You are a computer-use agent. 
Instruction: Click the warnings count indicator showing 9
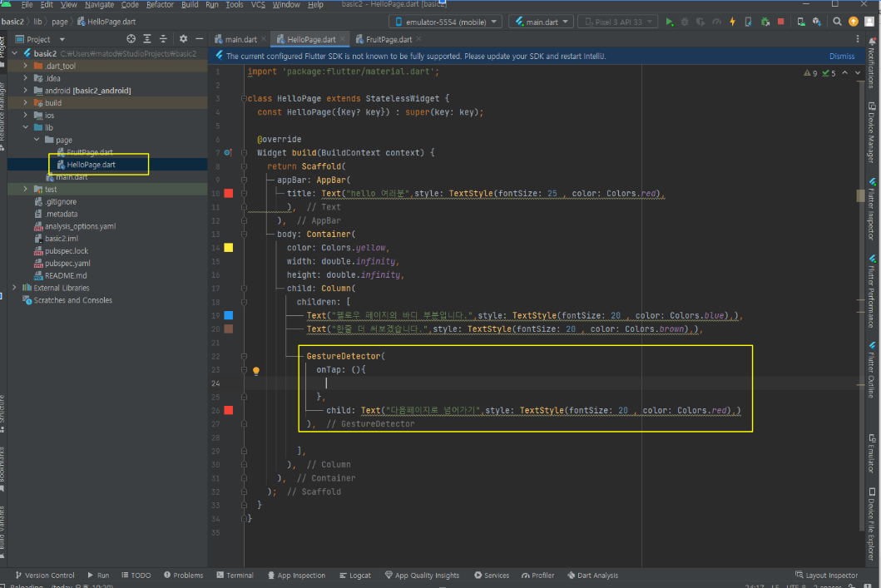click(810, 73)
